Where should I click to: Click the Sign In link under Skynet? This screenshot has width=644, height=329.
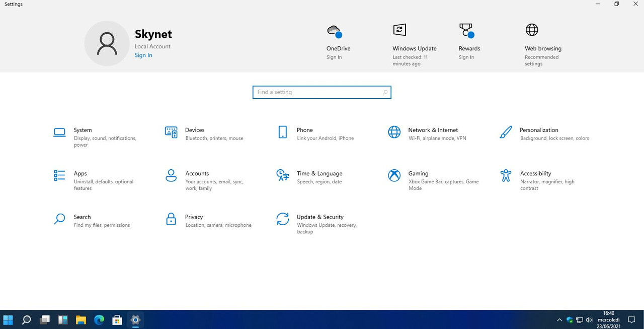click(x=143, y=55)
